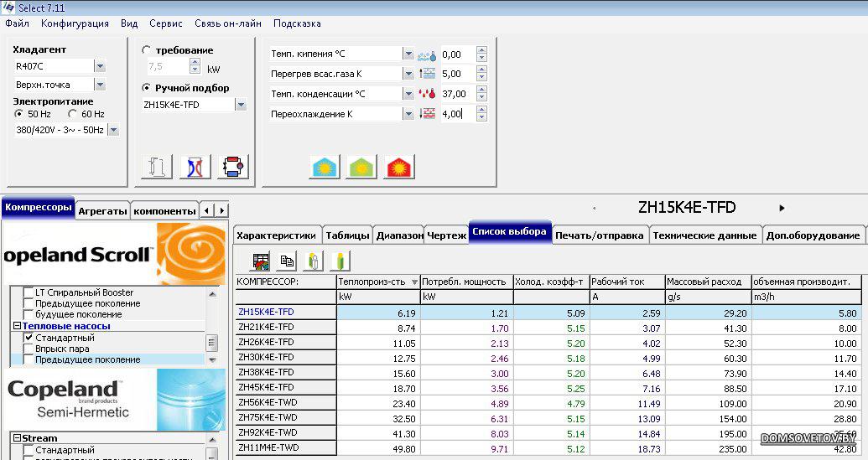This screenshot has width=868, height=460.
Task: Click the table view icon in selection toolbar
Action: coord(261,261)
